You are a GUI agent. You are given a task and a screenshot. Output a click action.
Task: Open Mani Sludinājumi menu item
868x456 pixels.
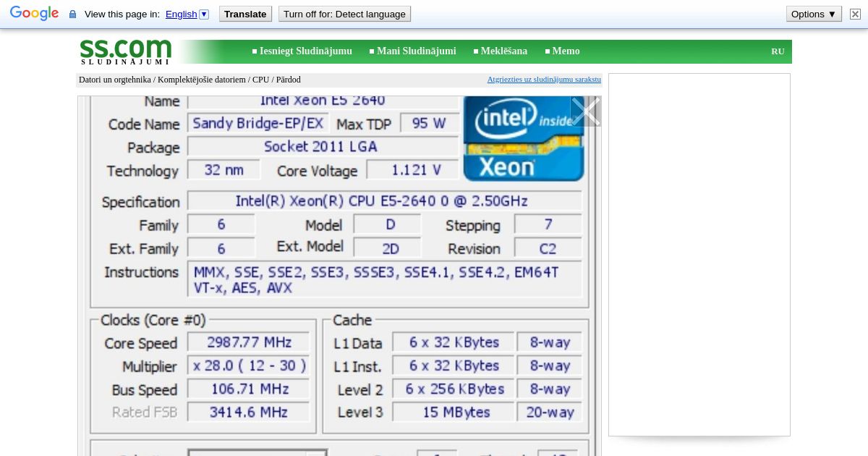[x=416, y=51]
